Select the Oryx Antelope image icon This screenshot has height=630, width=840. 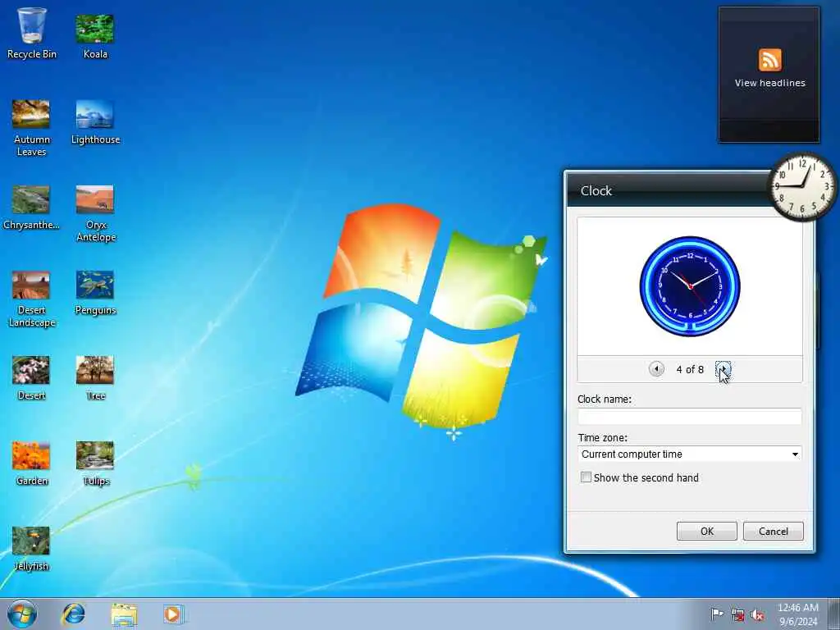pos(95,213)
